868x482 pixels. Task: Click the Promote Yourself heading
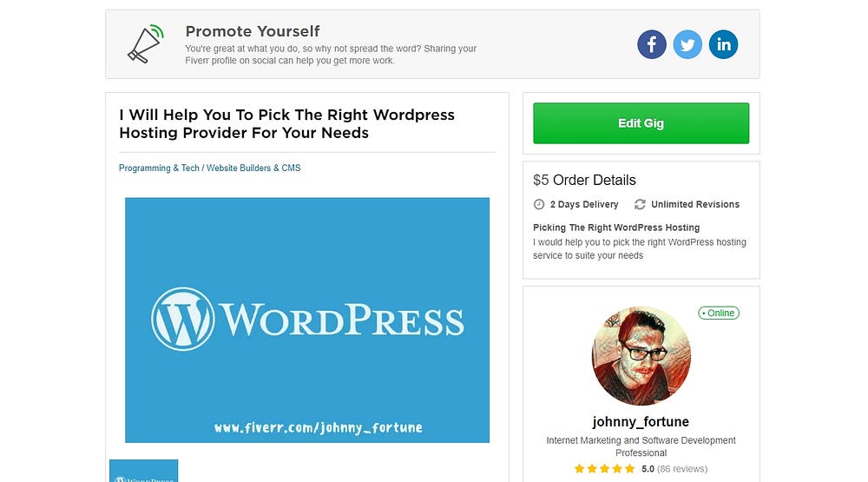(x=253, y=31)
